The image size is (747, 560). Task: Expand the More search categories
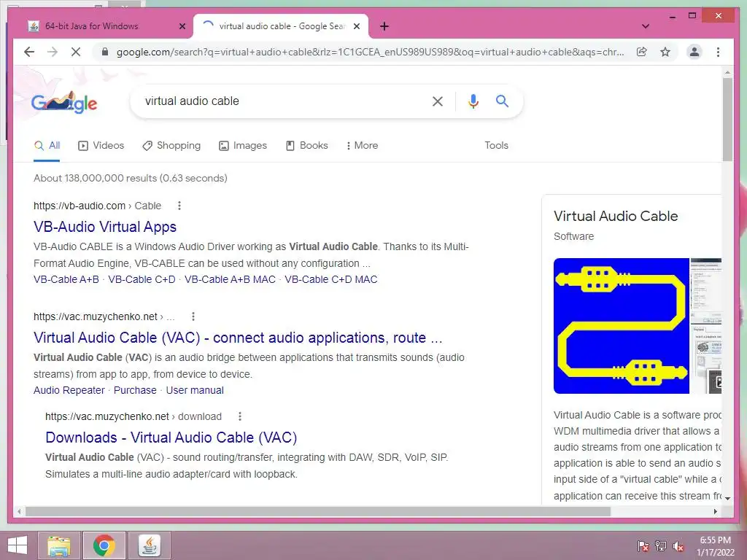click(362, 145)
